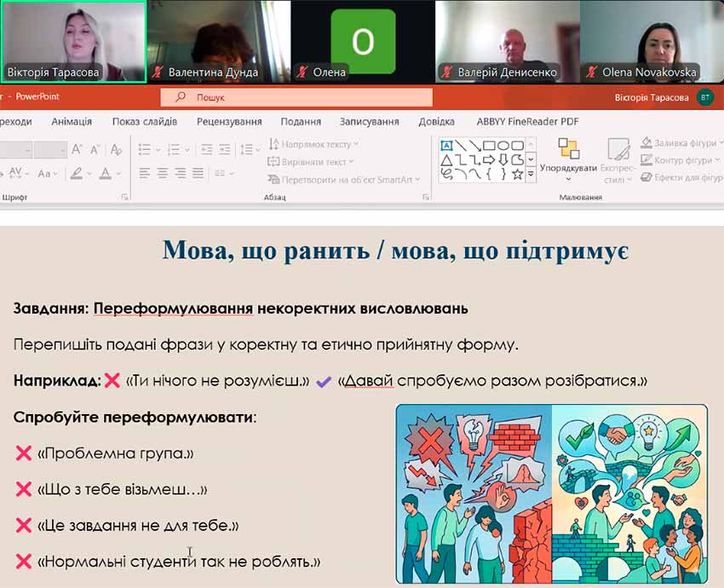Pick the five-point star shape
724x588 pixels.
point(516,174)
